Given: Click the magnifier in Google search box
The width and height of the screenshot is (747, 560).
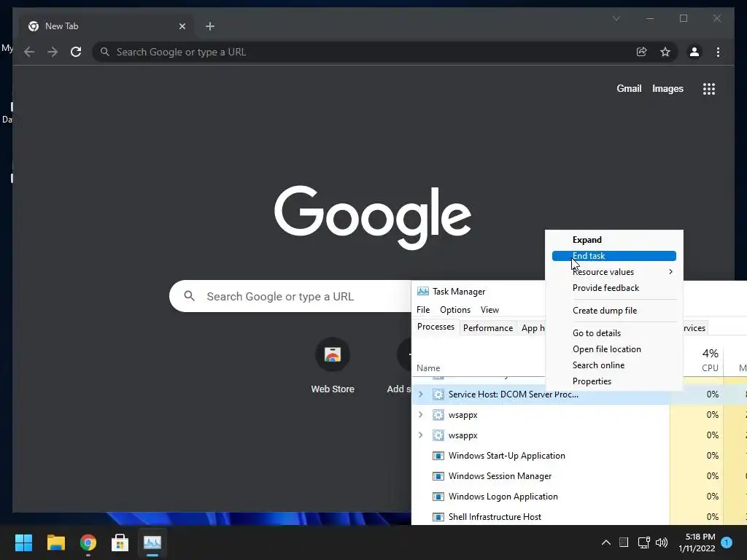Looking at the screenshot, I should tap(189, 296).
